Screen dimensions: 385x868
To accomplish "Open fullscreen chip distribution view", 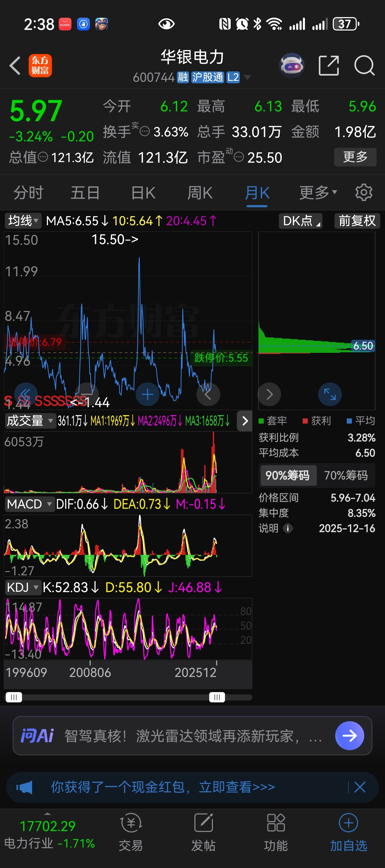I will (330, 394).
